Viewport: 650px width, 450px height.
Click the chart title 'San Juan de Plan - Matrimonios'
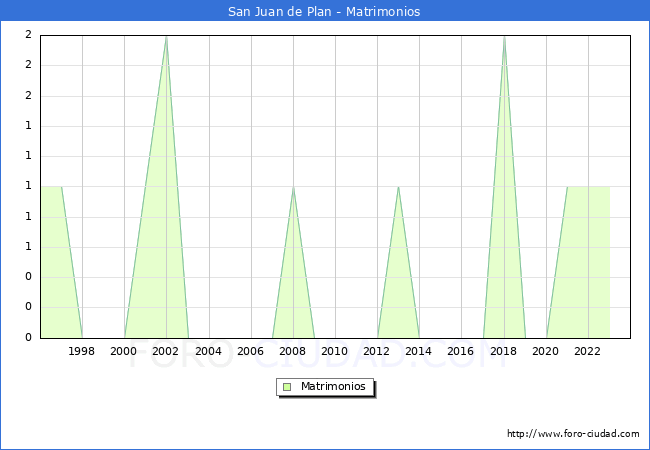coord(324,11)
